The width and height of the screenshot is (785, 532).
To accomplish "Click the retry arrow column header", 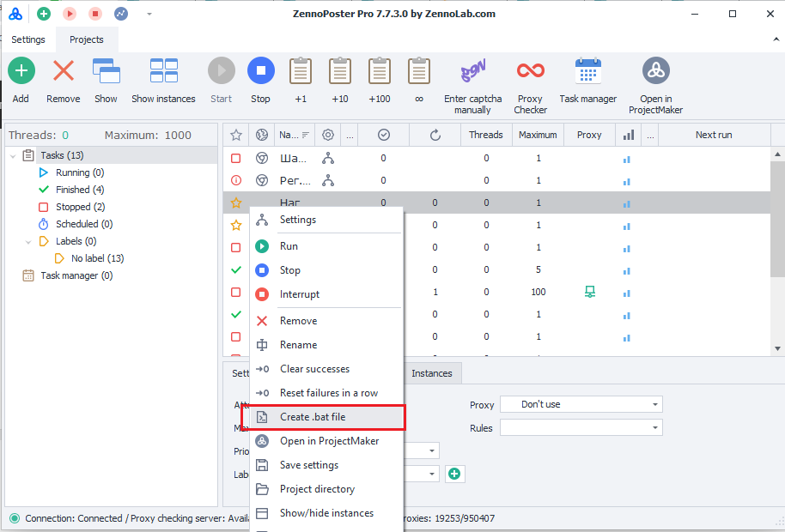I will tap(435, 135).
